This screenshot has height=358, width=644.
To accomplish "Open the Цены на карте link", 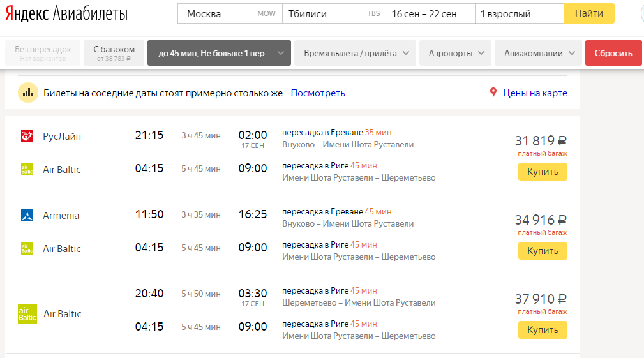I will point(535,93).
